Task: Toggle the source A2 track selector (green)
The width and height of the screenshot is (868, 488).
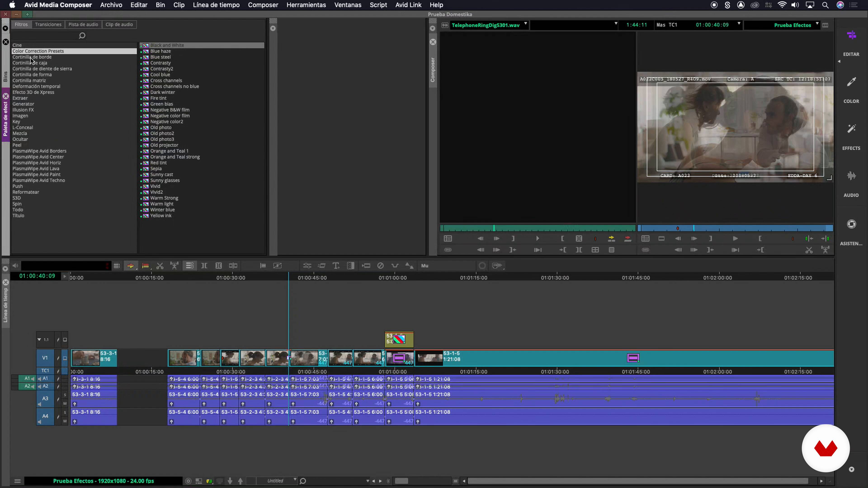Action: (27, 386)
